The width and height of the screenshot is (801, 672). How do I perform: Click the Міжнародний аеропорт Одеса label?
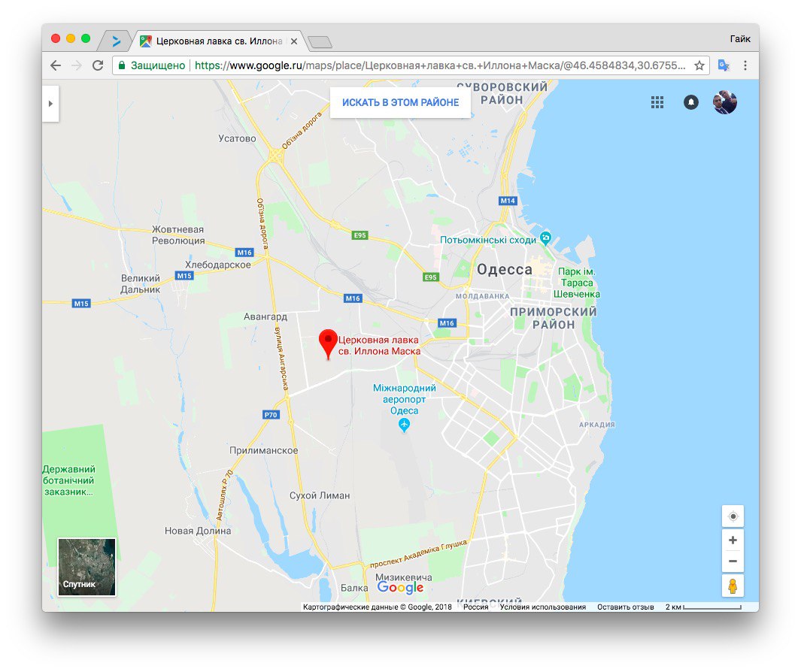pos(404,399)
